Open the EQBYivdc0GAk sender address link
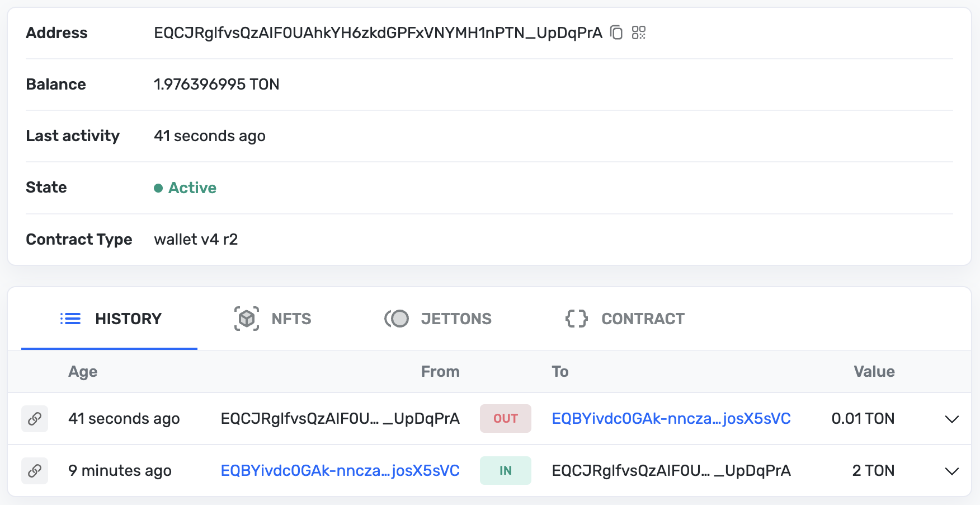This screenshot has width=980, height=505. click(340, 470)
